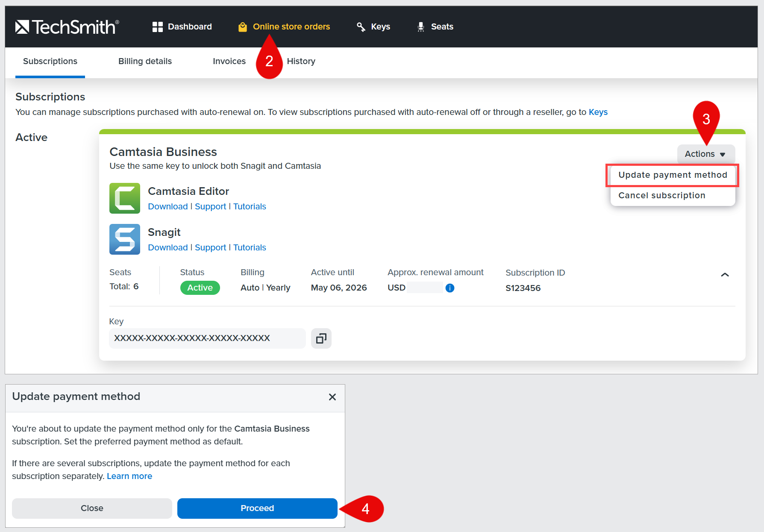Click the Online store orders bag icon
Viewport: 764px width, 532px height.
(243, 27)
